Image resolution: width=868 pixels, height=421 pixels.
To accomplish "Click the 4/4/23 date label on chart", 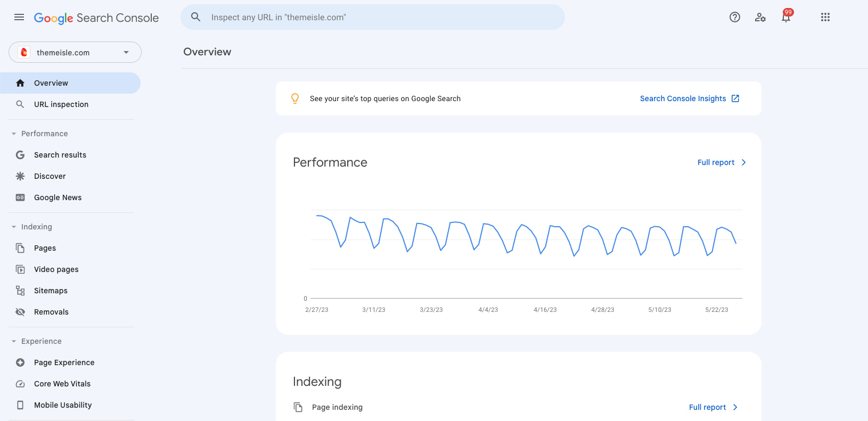I will pyautogui.click(x=488, y=310).
